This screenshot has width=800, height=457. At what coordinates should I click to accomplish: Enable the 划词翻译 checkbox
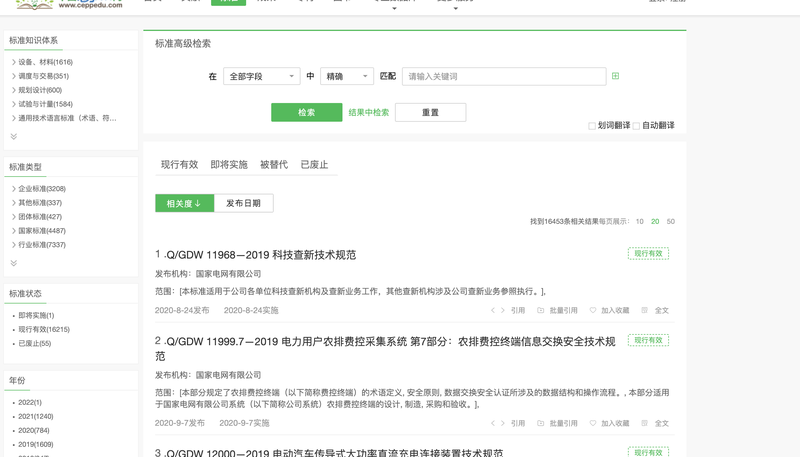[x=592, y=125]
